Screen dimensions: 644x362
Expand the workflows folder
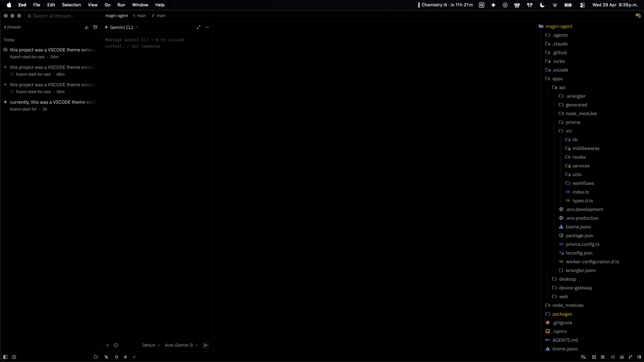pyautogui.click(x=583, y=183)
